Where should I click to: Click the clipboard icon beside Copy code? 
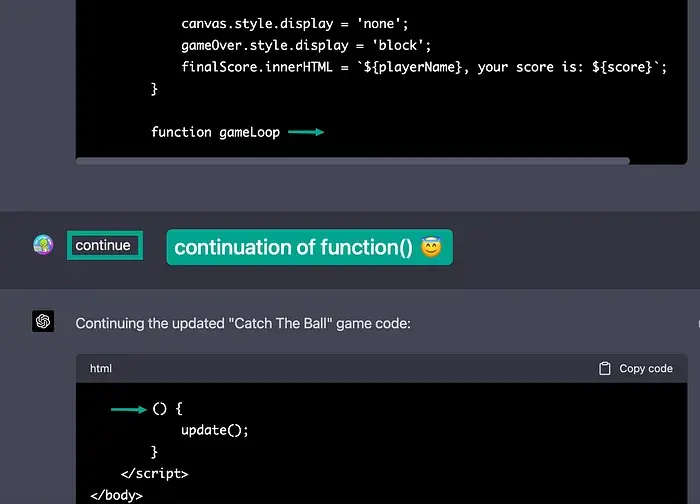coord(604,368)
